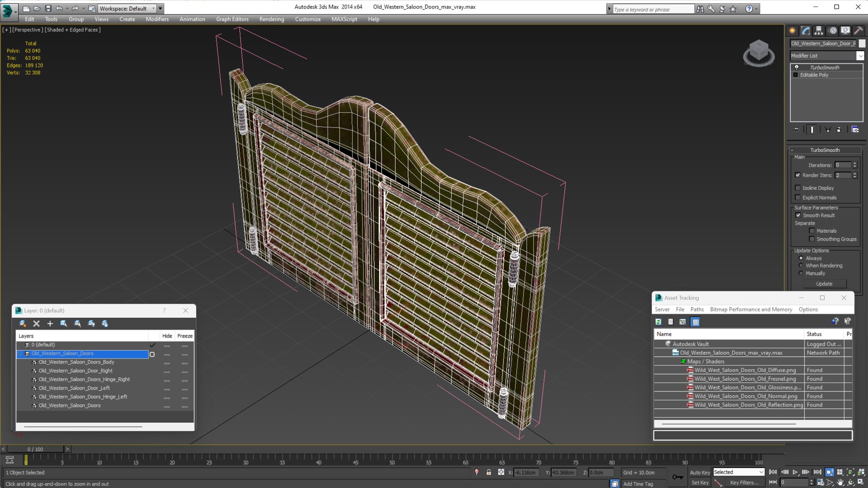Click Refresh icon in Asset Tracking
The image size is (868, 488).
tap(658, 322)
